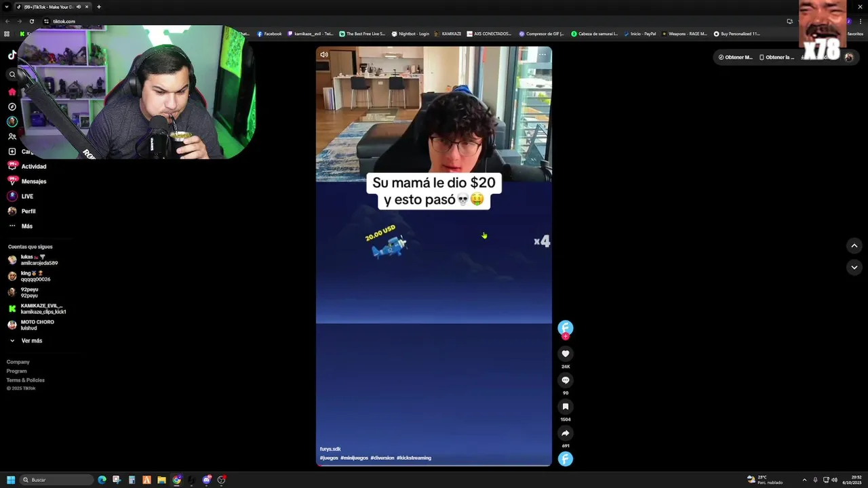
Task: Go to previous video with up chevron
Action: pos(854,245)
